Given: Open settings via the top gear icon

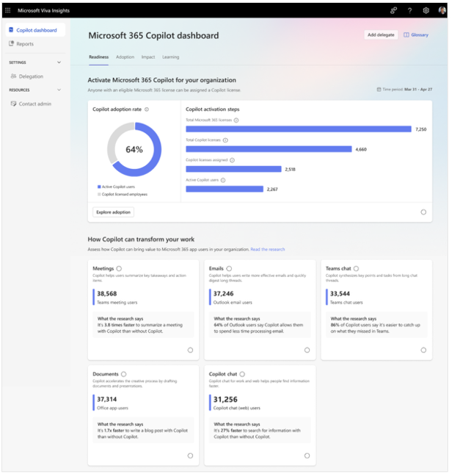Looking at the screenshot, I should click(x=425, y=10).
